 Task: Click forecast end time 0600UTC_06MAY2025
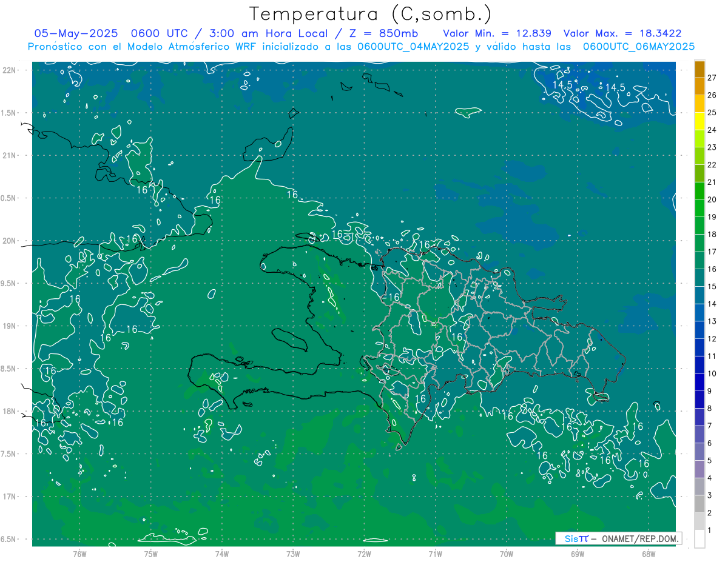click(x=638, y=47)
